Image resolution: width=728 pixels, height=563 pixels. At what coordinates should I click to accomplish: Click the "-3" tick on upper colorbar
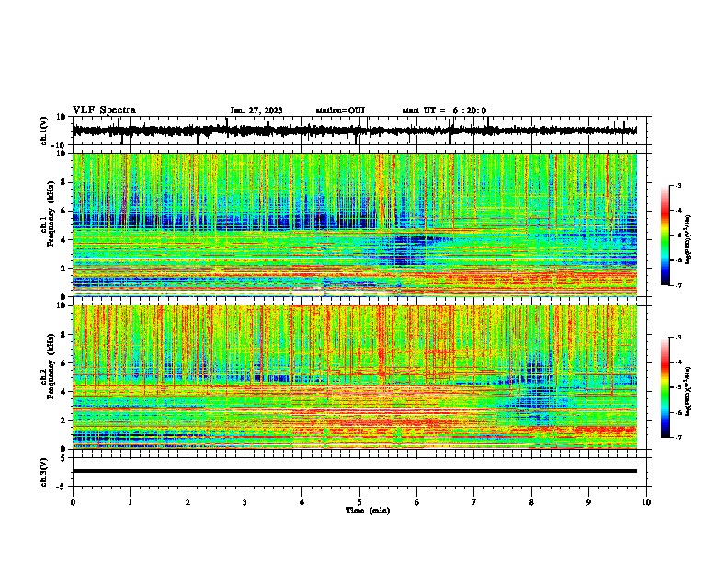click(678, 186)
